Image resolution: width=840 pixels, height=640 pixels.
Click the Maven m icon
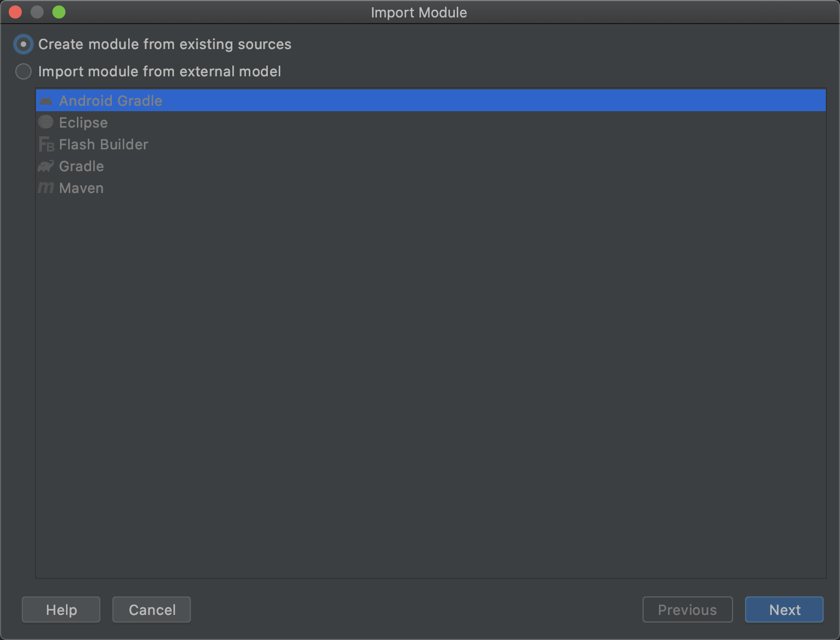46,188
